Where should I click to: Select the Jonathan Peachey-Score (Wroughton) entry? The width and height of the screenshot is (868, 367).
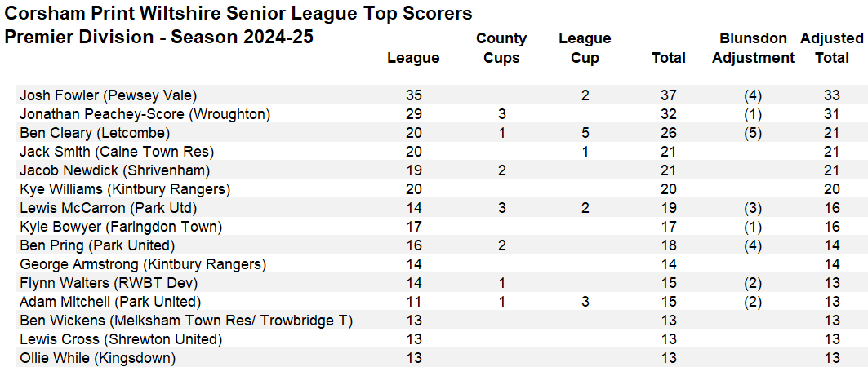(145, 114)
